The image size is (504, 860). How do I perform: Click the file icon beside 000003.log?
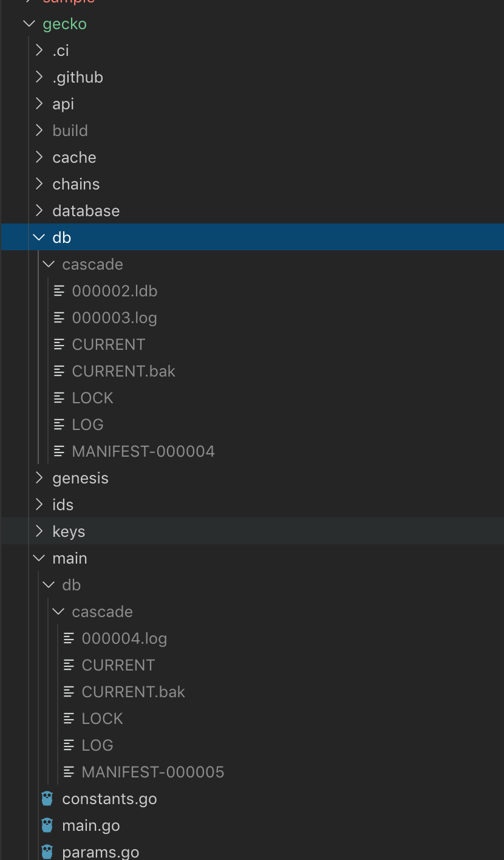click(x=60, y=317)
